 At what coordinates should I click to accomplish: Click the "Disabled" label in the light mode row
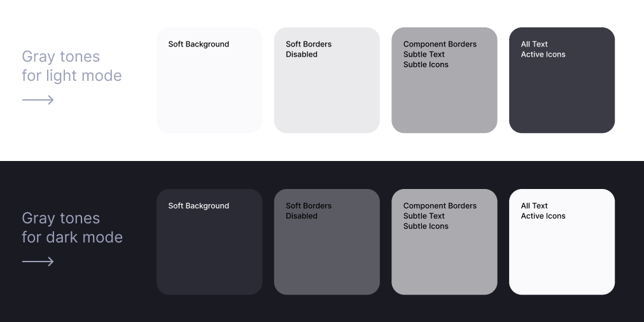(302, 55)
